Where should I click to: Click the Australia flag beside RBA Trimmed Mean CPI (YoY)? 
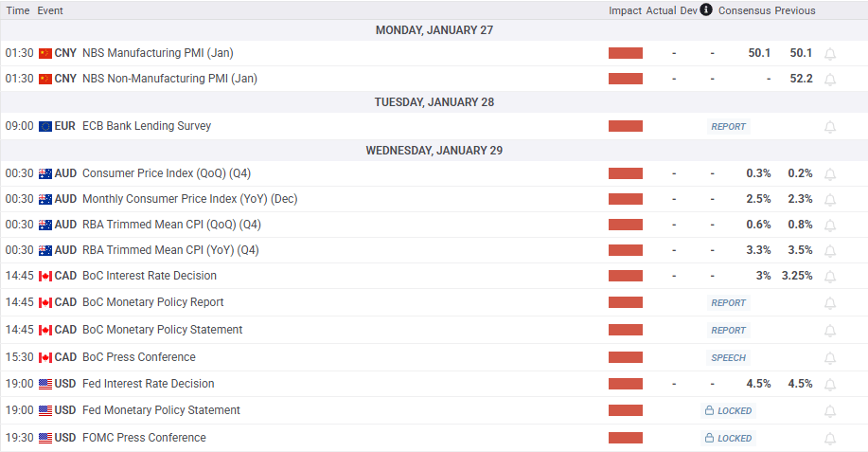[45, 250]
